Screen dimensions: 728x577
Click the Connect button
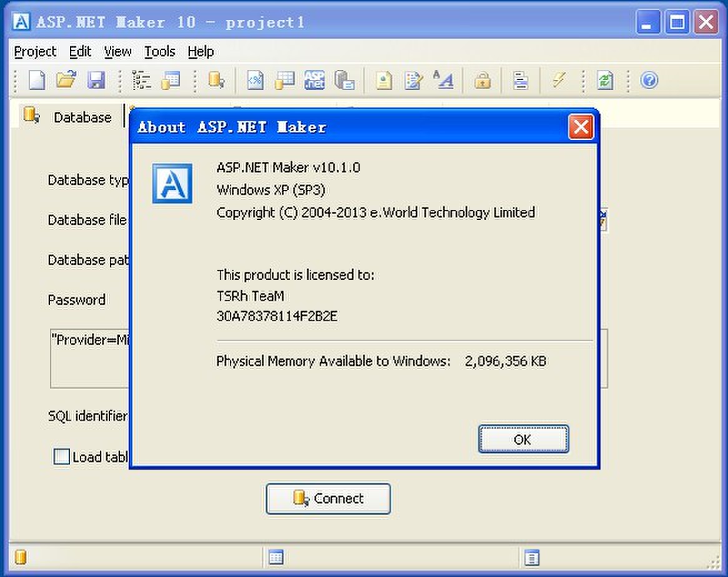(328, 498)
